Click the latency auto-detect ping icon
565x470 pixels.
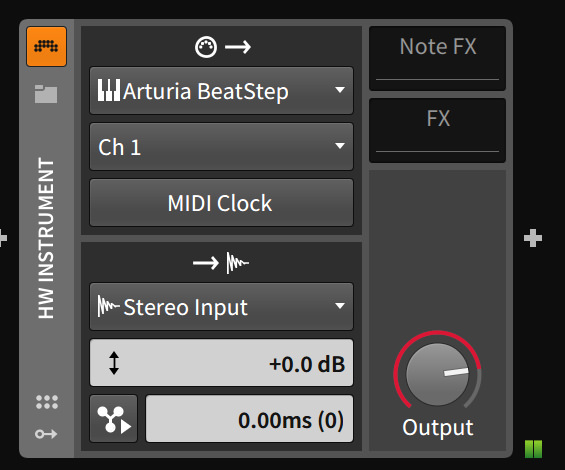114,418
